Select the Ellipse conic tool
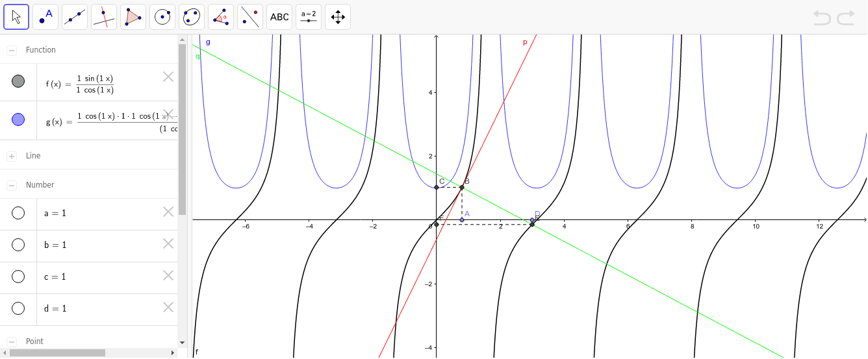The image size is (868, 359). [192, 17]
